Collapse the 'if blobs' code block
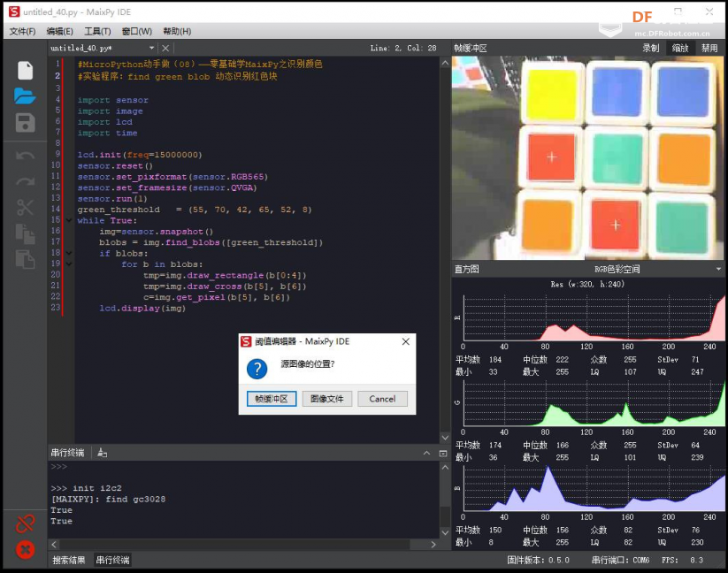The height and width of the screenshot is (573, 728). point(69,253)
